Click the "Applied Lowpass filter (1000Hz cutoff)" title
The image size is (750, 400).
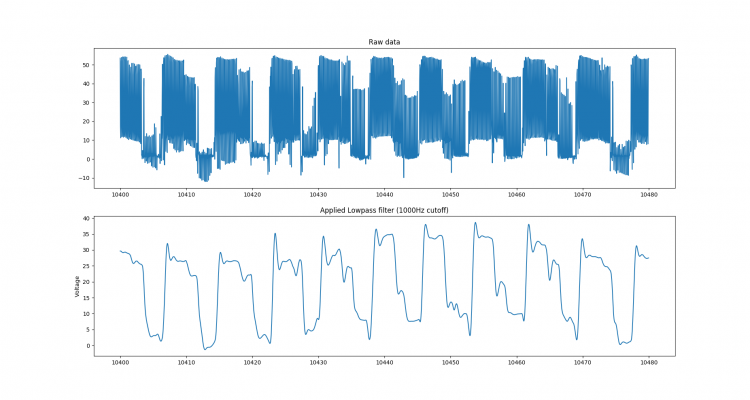point(384,210)
